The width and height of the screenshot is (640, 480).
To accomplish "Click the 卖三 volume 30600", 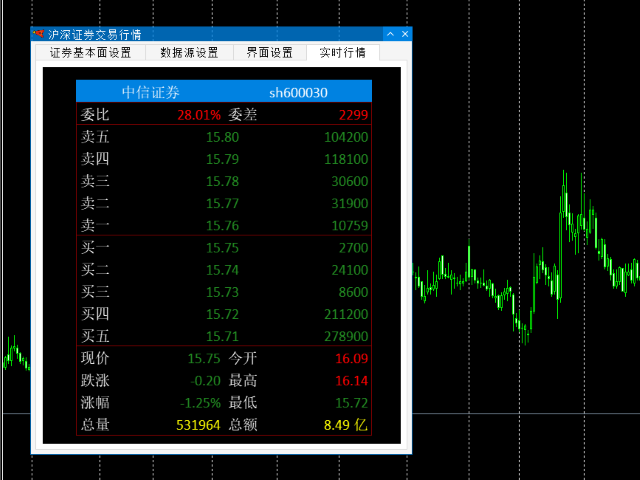I will pos(350,181).
